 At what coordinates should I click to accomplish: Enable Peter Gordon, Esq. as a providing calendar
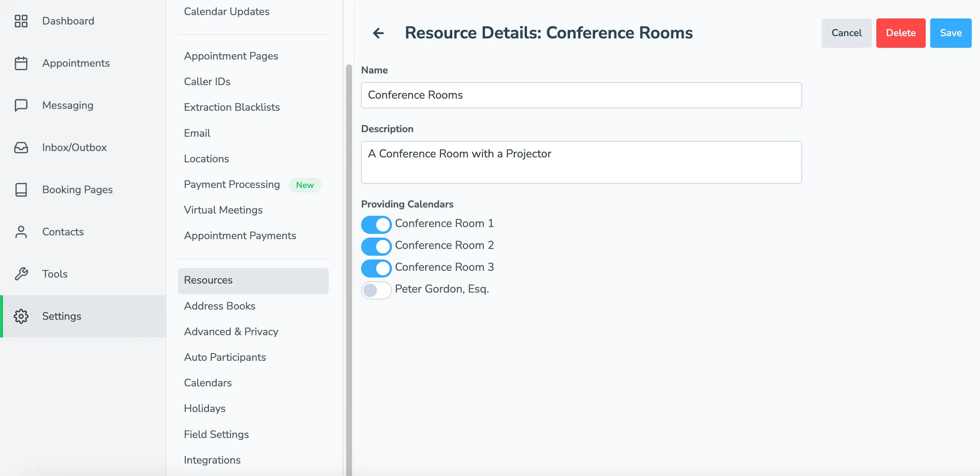coord(376,290)
